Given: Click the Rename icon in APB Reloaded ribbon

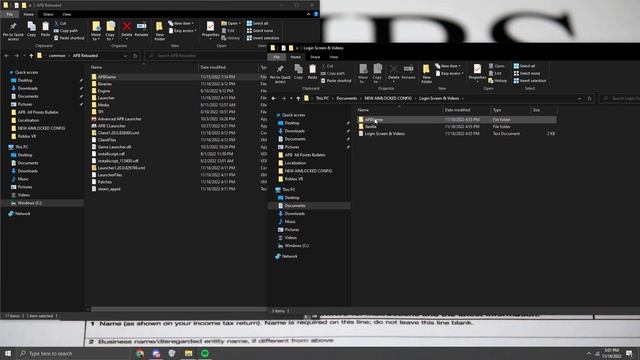Looking at the screenshot, I should tap(141, 29).
